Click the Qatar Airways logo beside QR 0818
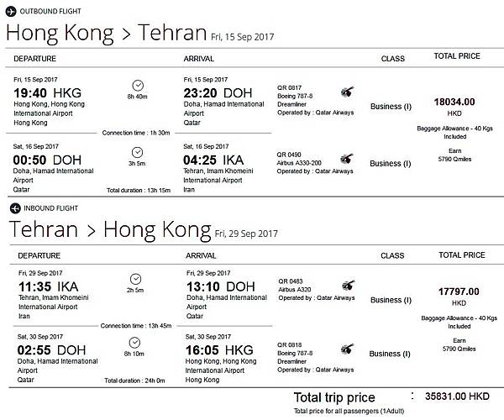Image resolution: width=504 pixels, height=420 pixels. pos(346,348)
